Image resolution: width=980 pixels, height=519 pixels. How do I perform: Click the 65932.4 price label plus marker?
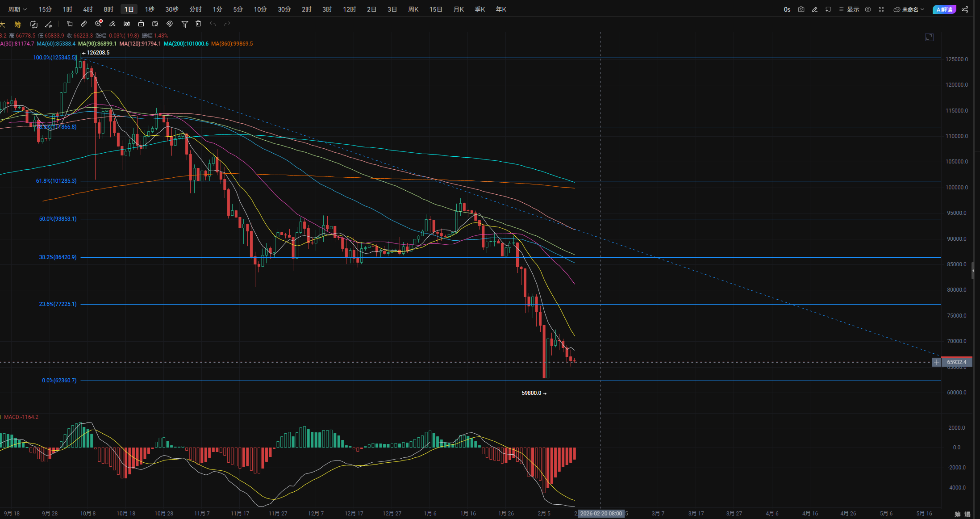(937, 362)
